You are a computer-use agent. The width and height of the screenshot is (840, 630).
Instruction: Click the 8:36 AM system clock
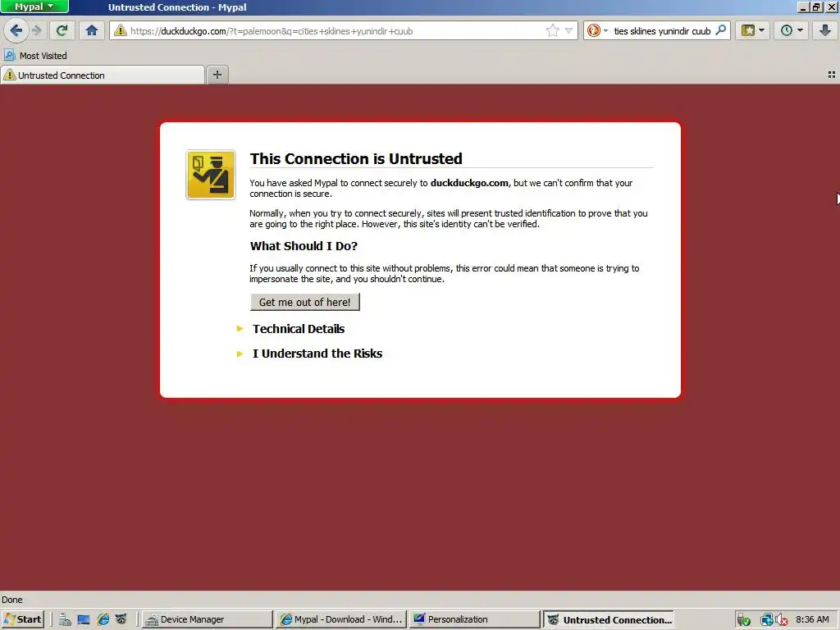point(812,619)
